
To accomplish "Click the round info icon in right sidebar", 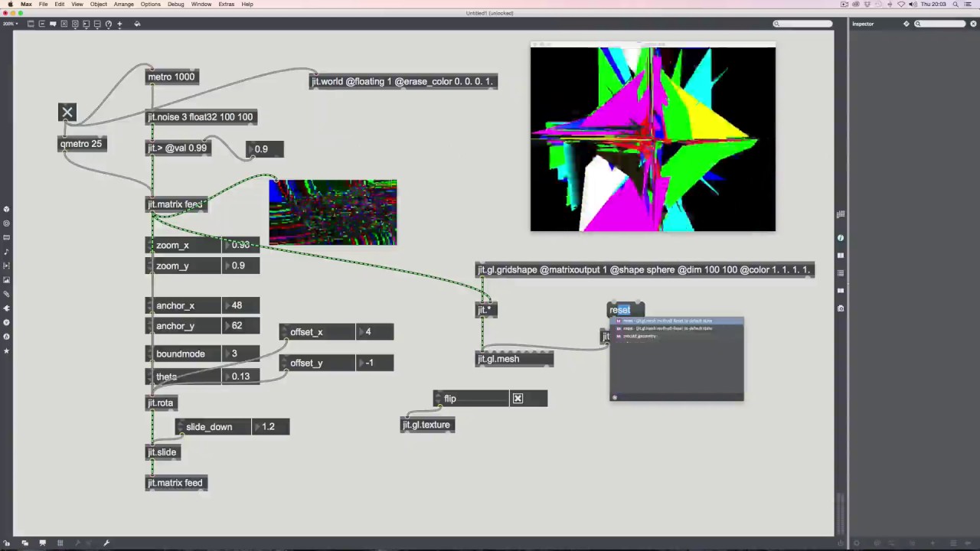I will pos(841,238).
